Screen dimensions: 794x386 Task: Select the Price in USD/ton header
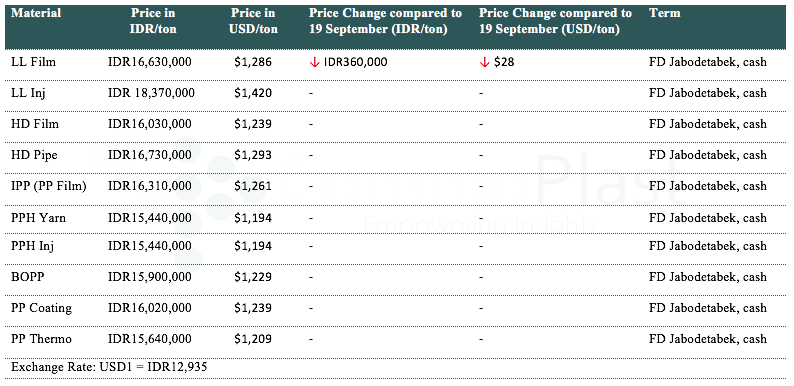[x=253, y=21]
